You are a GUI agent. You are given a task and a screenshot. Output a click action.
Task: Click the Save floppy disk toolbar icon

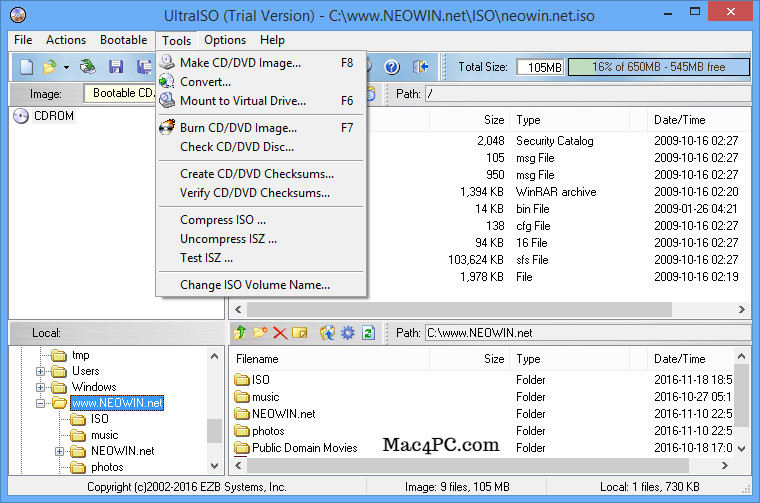(116, 67)
